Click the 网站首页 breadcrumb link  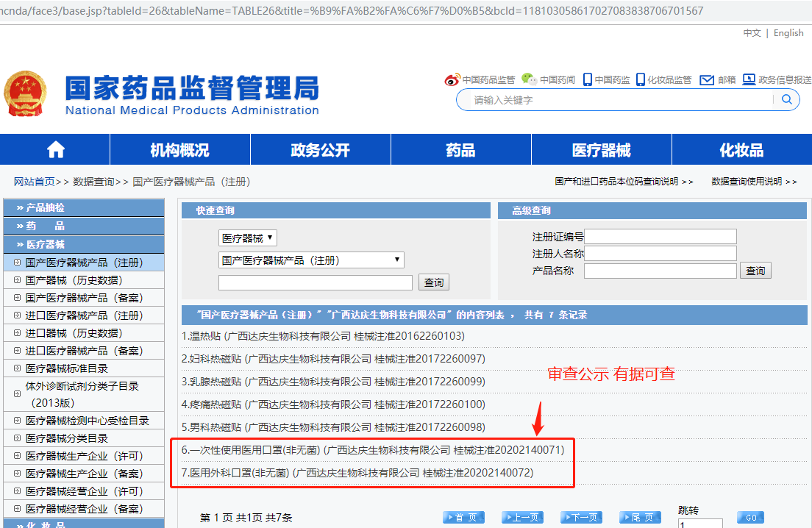[34, 182]
